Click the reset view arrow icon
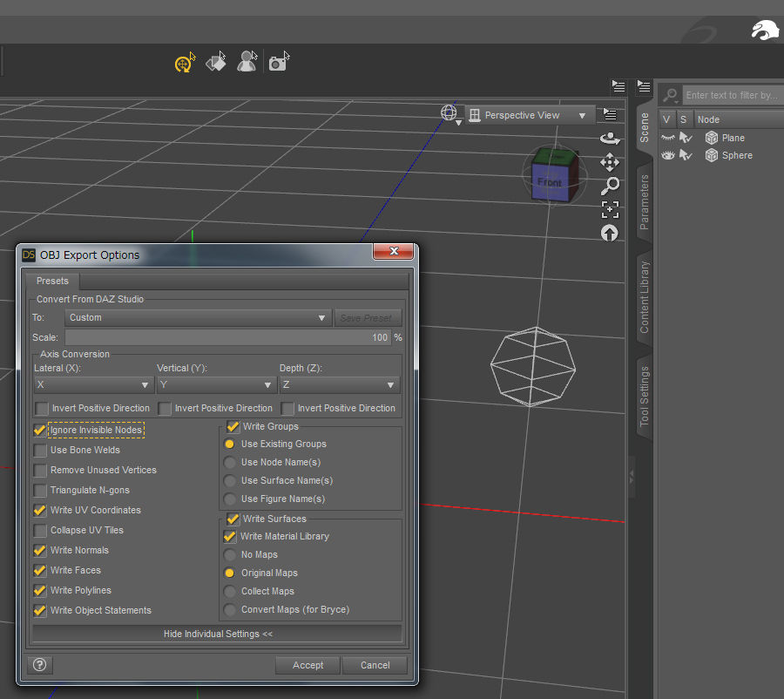Viewport: 784px width, 699px height. coord(610,233)
